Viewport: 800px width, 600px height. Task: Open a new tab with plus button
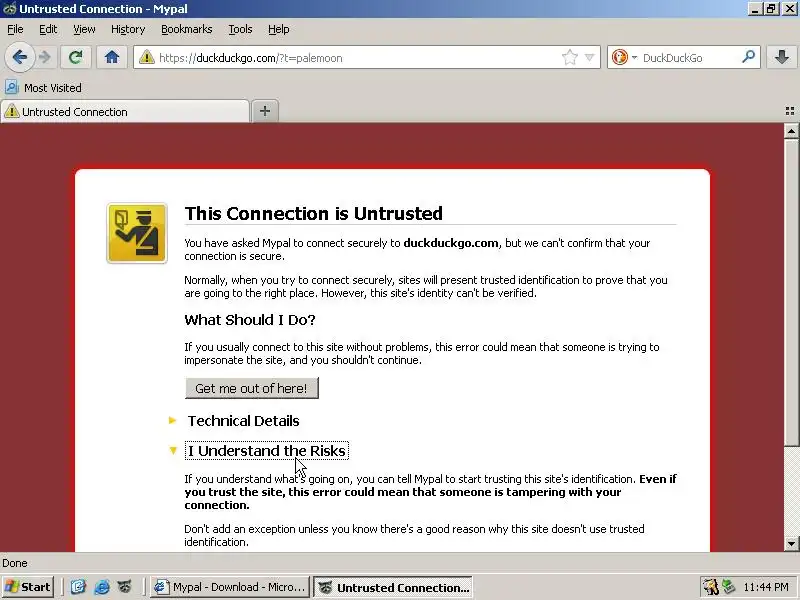[265, 111]
